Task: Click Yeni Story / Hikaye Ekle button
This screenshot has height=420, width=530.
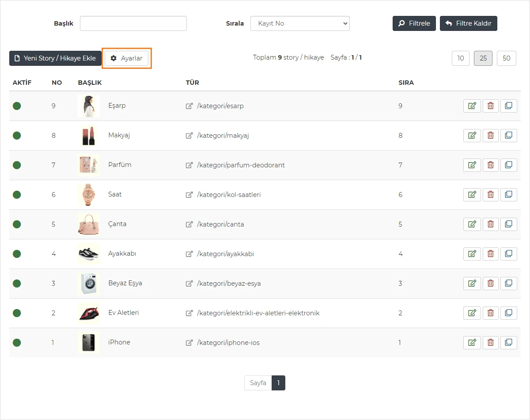Action: (x=55, y=58)
